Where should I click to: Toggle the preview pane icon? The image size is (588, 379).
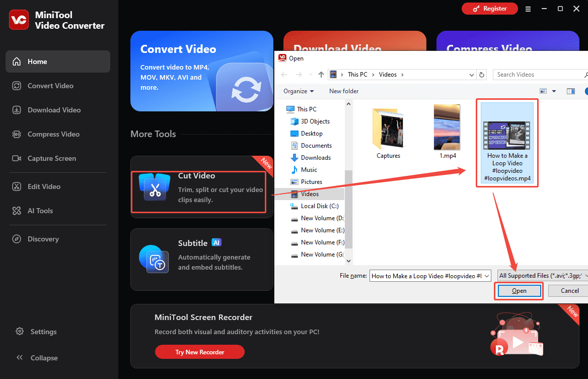point(571,91)
